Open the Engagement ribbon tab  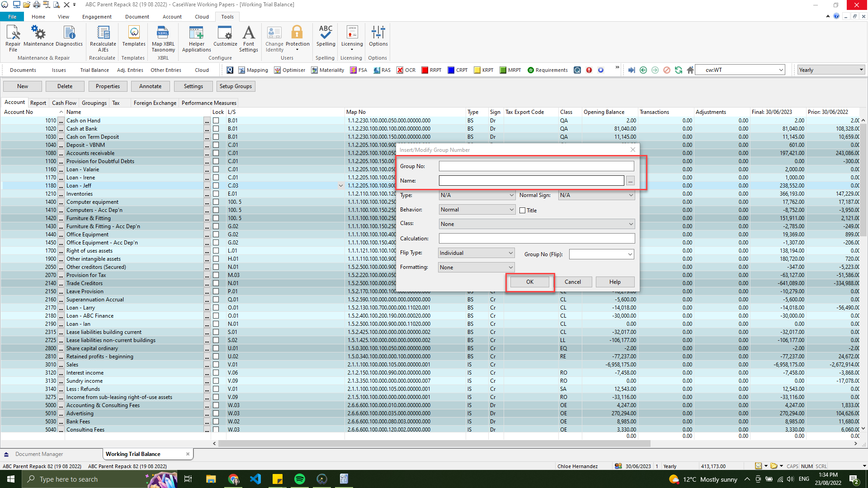97,17
